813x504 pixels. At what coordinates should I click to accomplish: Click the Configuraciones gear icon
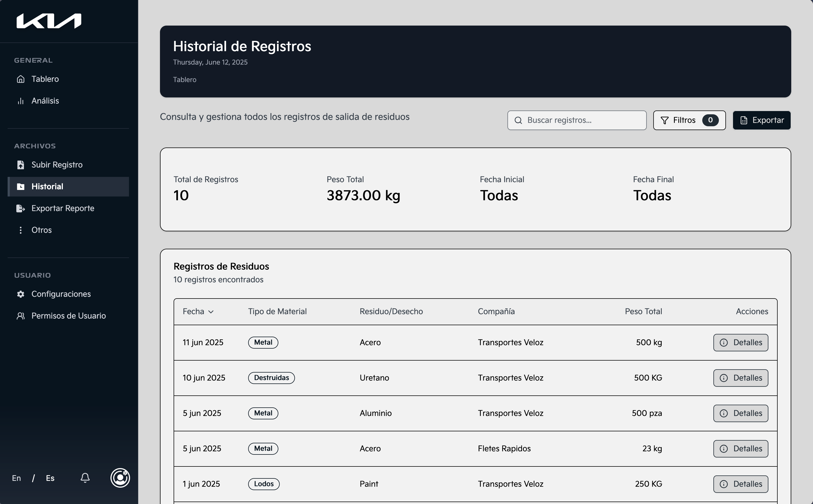(x=21, y=294)
